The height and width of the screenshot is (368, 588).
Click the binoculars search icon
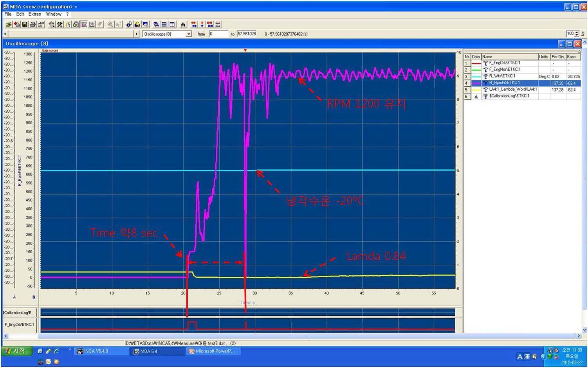click(x=183, y=24)
